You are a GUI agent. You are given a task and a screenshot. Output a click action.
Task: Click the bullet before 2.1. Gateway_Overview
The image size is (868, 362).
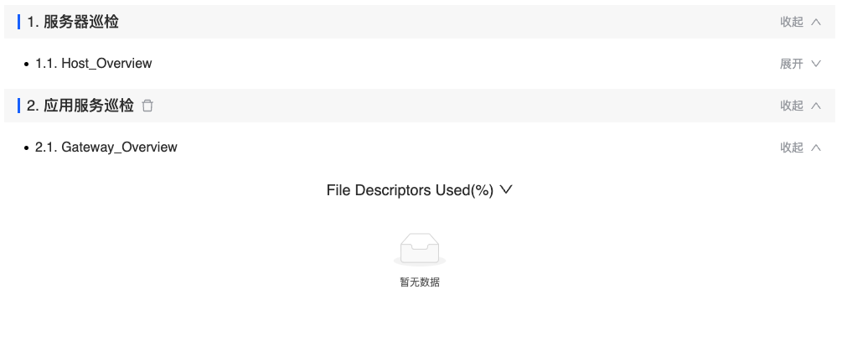[x=26, y=147]
